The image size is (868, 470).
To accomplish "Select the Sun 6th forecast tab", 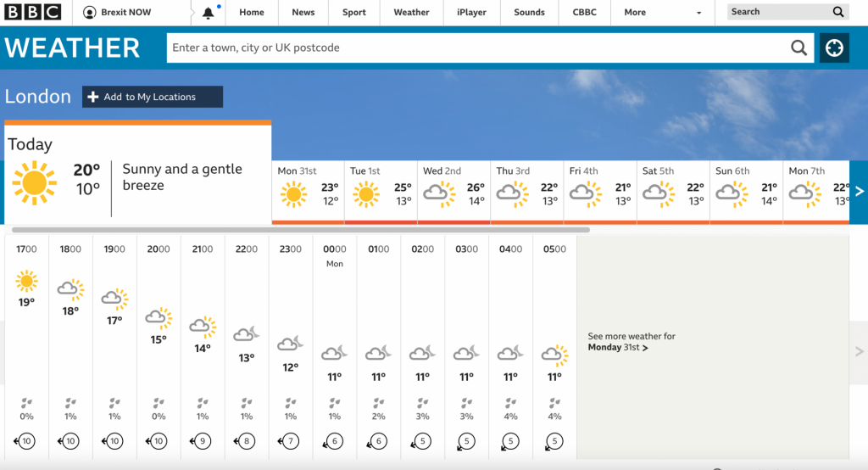I will pos(746,193).
